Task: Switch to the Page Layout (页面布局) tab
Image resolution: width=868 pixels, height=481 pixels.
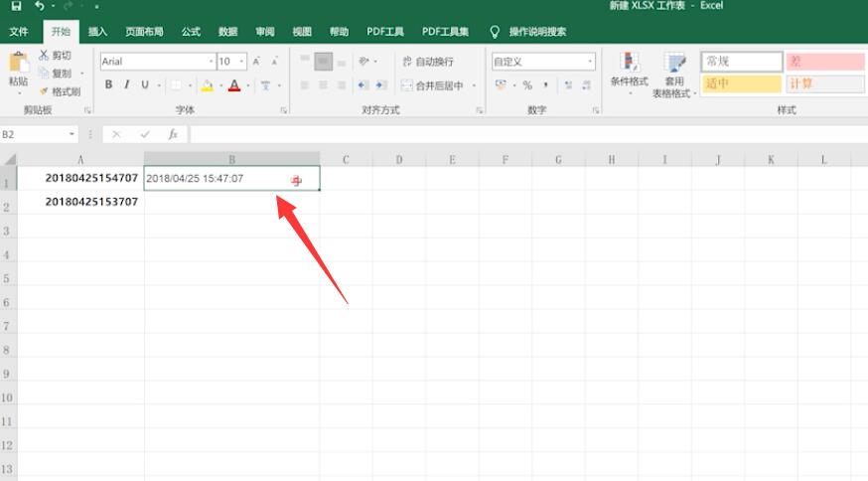Action: (144, 32)
